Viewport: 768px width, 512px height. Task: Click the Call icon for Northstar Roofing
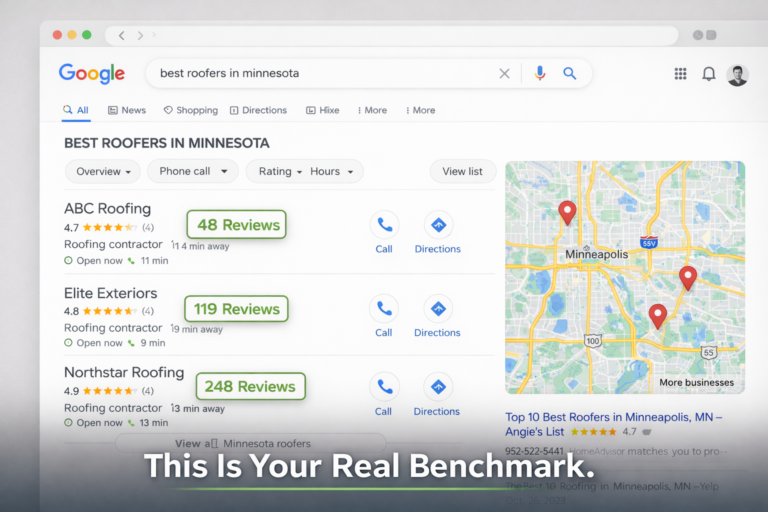point(384,387)
